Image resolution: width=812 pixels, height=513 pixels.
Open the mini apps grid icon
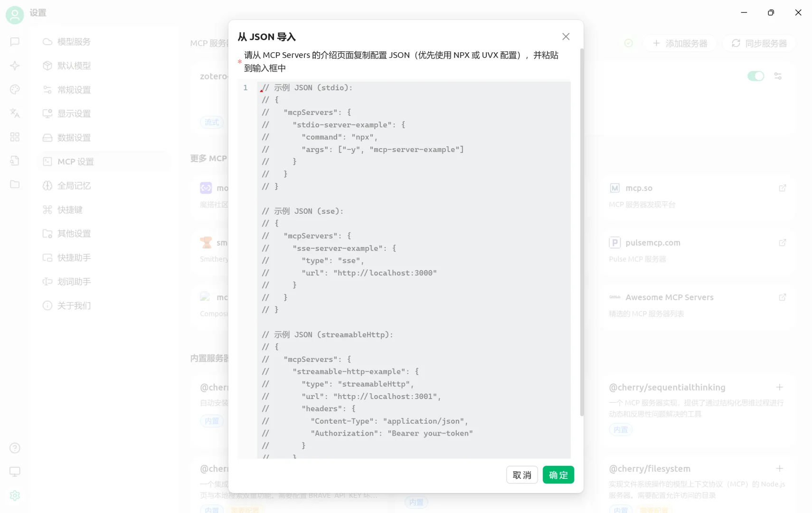pyautogui.click(x=15, y=137)
